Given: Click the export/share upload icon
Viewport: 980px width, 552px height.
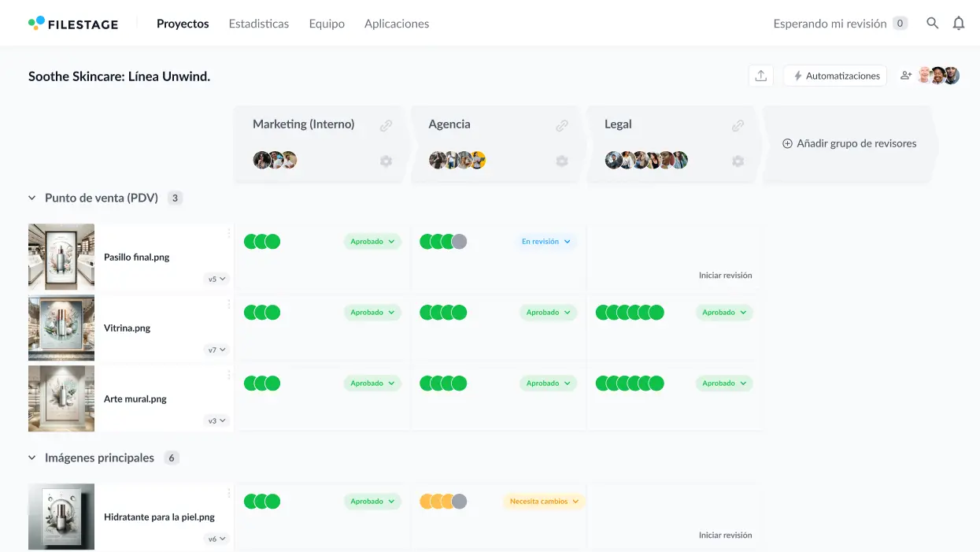Looking at the screenshot, I should point(760,75).
